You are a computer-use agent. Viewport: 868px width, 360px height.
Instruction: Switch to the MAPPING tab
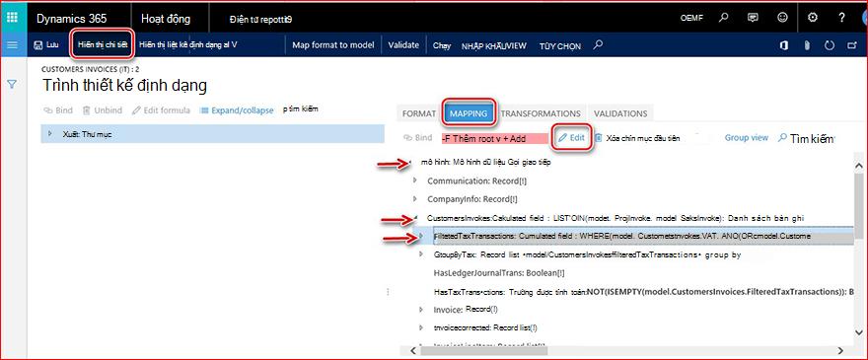pos(469,113)
